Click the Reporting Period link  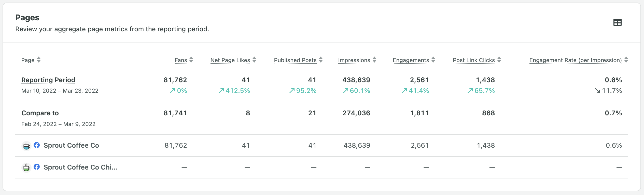point(48,80)
